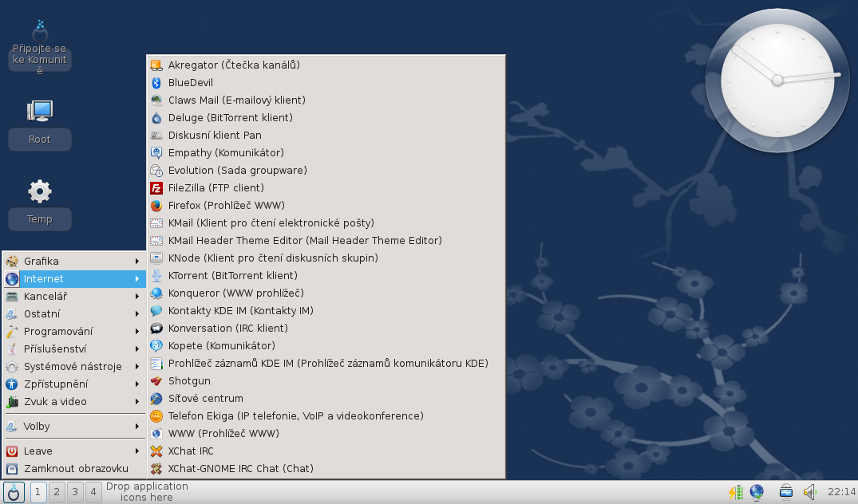Launch FileZilla from its red icon
This screenshot has width=858, height=504.
pyautogui.click(x=156, y=188)
